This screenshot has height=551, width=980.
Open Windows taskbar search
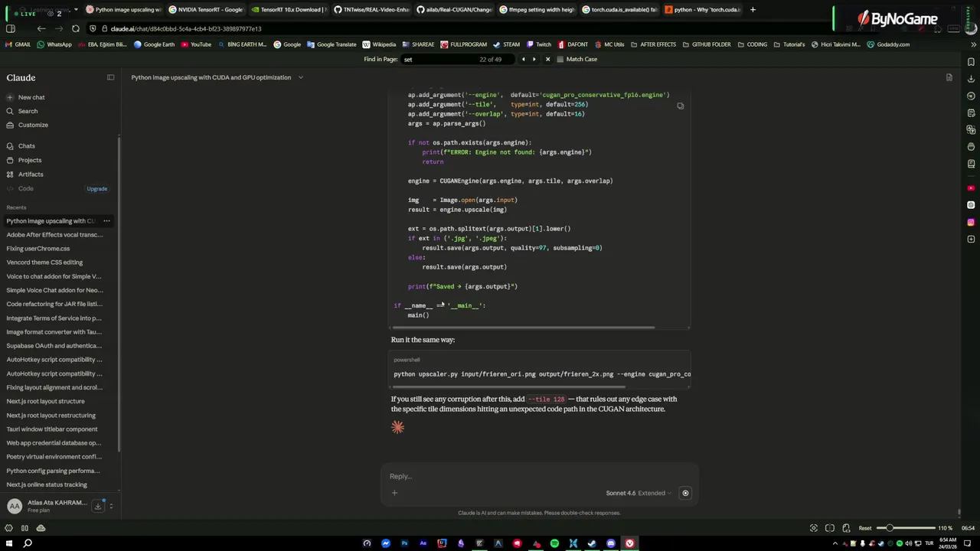click(28, 543)
